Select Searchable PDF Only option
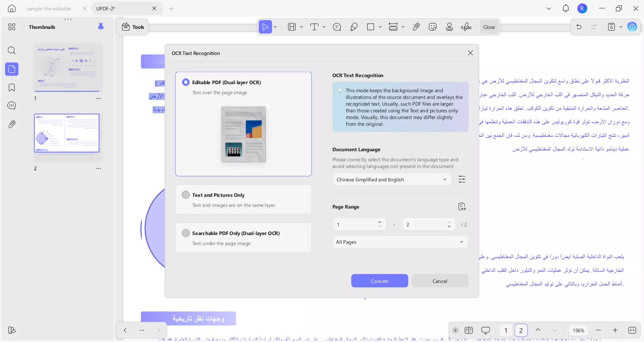The image size is (644, 342). pyautogui.click(x=244, y=238)
